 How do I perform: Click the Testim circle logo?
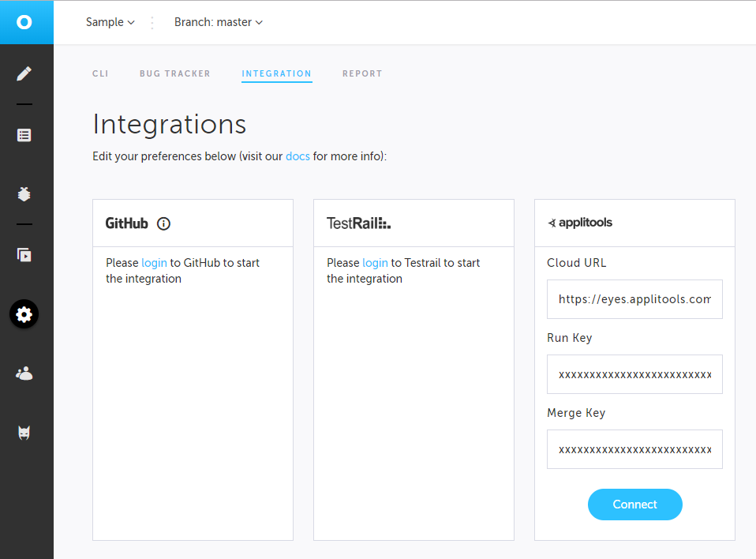click(24, 22)
